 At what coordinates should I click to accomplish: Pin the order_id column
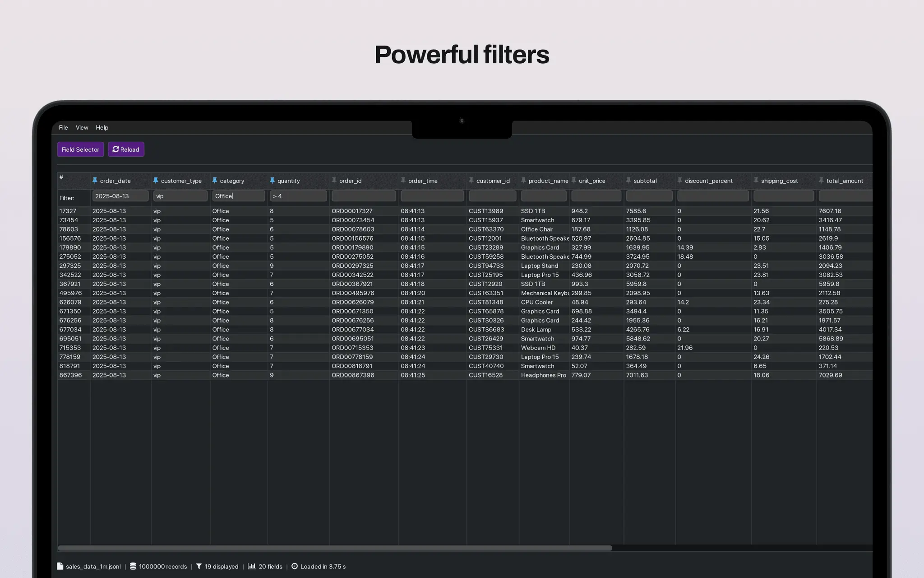[334, 181]
